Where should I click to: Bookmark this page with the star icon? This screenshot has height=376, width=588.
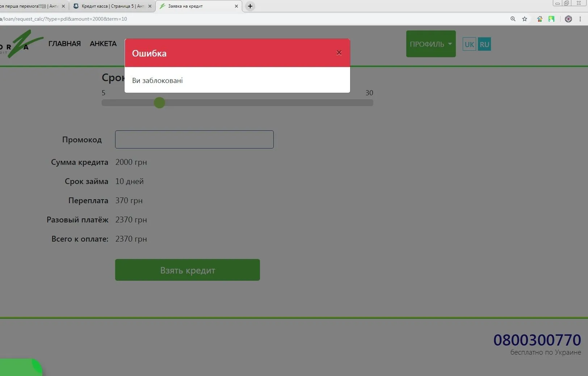(x=525, y=19)
